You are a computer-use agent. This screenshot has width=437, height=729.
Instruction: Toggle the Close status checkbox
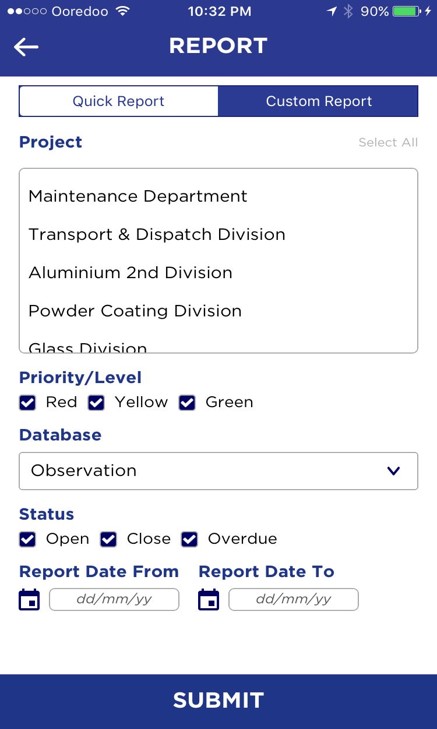tap(108, 539)
